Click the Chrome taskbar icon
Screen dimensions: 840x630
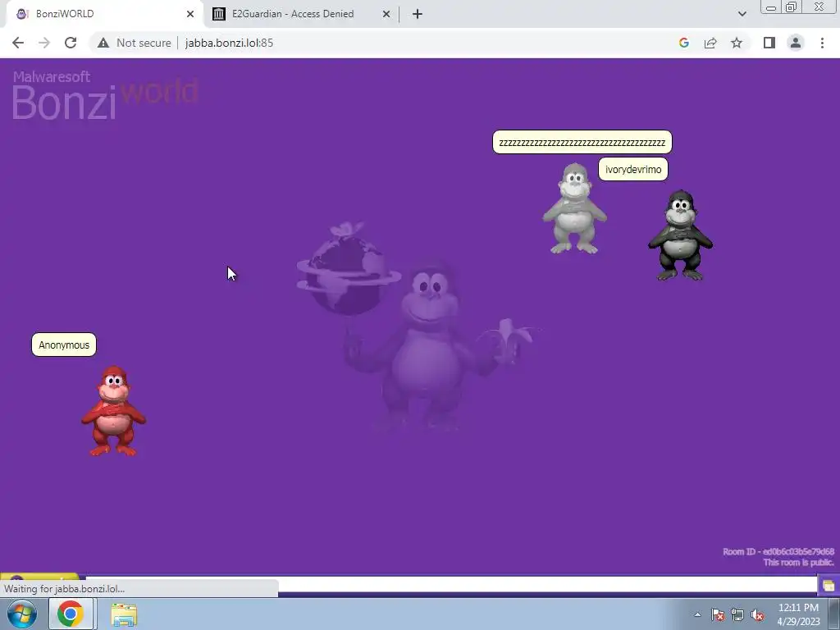tap(71, 614)
